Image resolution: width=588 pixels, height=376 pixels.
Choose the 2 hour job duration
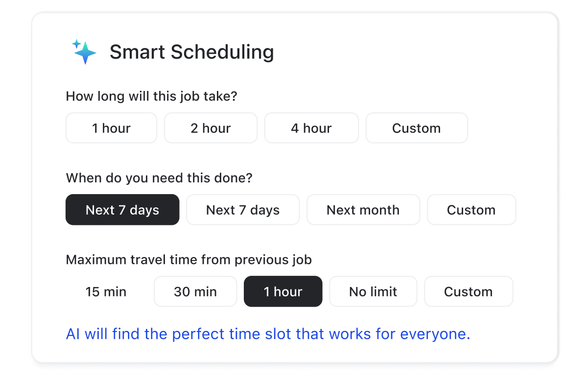(x=211, y=128)
